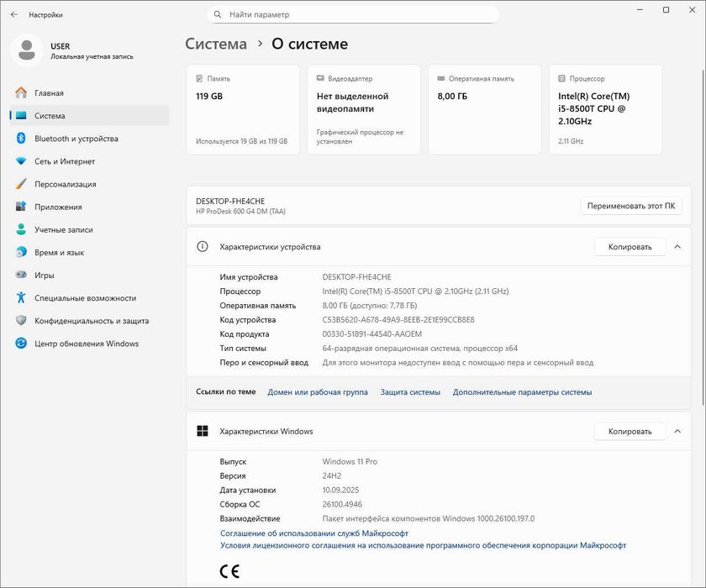Click the CPU icon on Процессор card
The height and width of the screenshot is (588, 706).
[x=562, y=79]
